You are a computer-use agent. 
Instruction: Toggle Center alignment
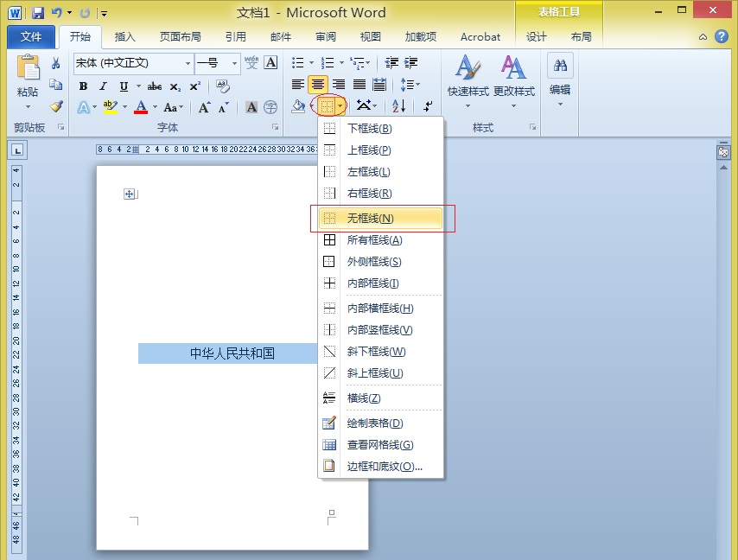tap(318, 85)
